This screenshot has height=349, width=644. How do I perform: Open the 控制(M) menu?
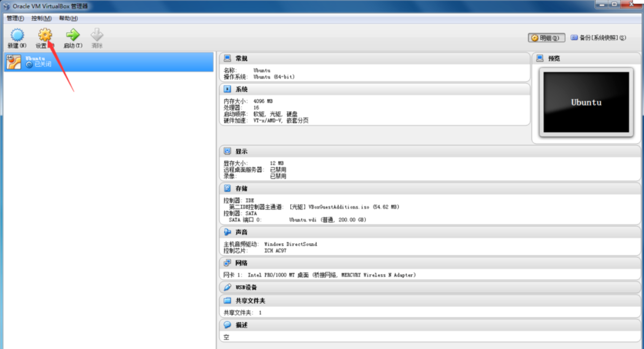click(x=41, y=18)
